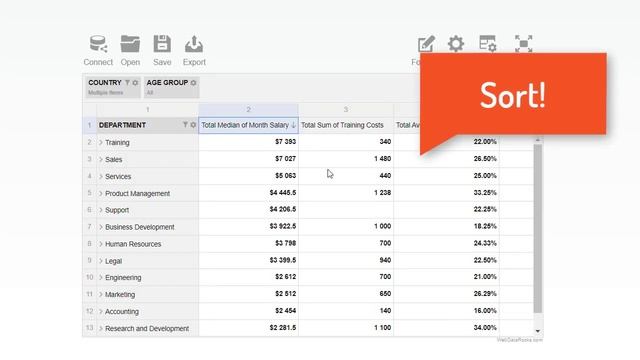Screen dimensions: 640x360
Task: Select the 34.00% cell
Action: point(447,328)
